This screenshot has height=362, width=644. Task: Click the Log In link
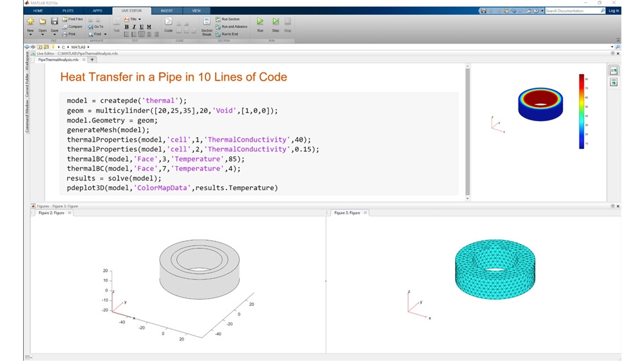[x=614, y=11]
